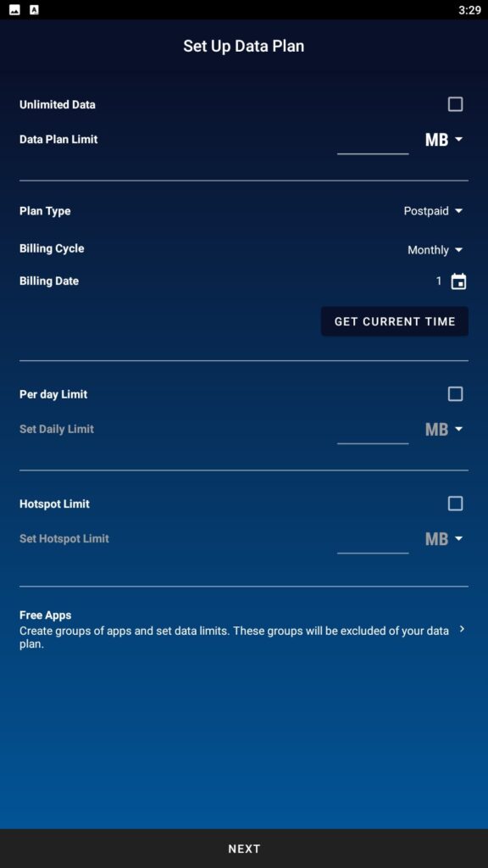Open the MB unit selector for Data Plan Limit
This screenshot has height=868, width=488.
(442, 139)
